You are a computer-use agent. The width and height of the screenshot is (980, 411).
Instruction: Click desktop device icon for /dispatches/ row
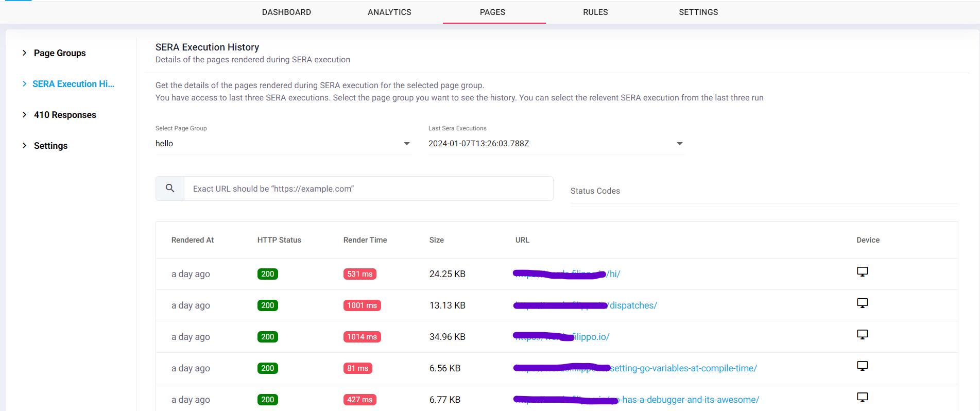pyautogui.click(x=862, y=303)
